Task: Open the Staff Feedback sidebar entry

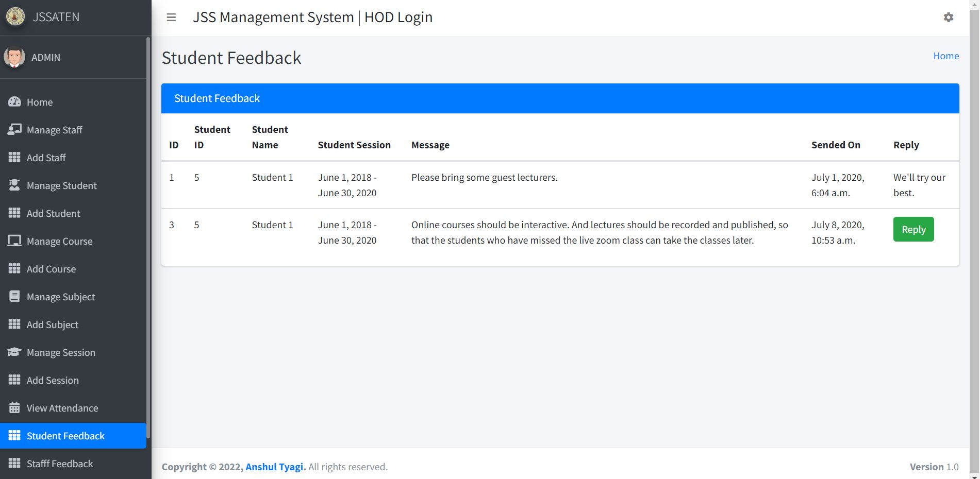Action: point(59,464)
